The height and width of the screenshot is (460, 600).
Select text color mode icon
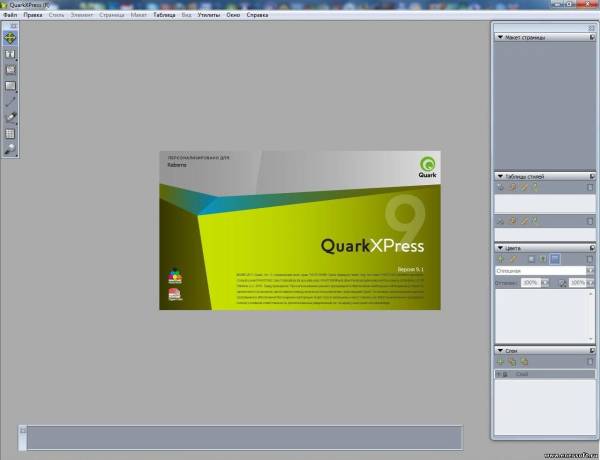(x=543, y=259)
